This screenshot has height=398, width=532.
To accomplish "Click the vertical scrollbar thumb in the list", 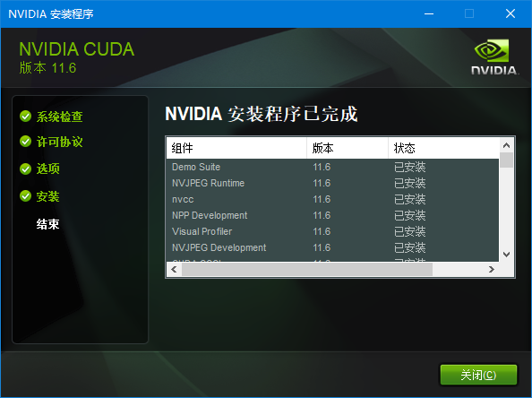I will 506,160.
